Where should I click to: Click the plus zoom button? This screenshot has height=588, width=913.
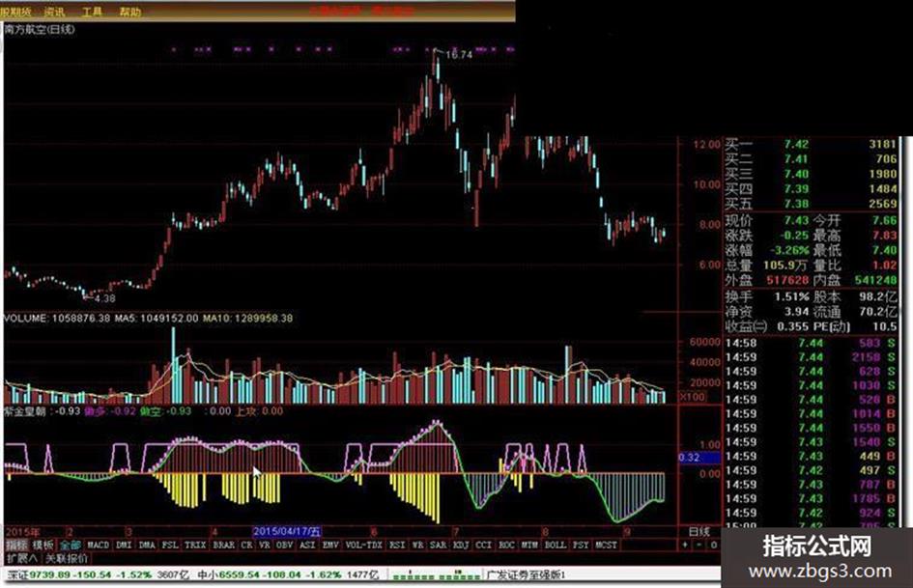685,545
